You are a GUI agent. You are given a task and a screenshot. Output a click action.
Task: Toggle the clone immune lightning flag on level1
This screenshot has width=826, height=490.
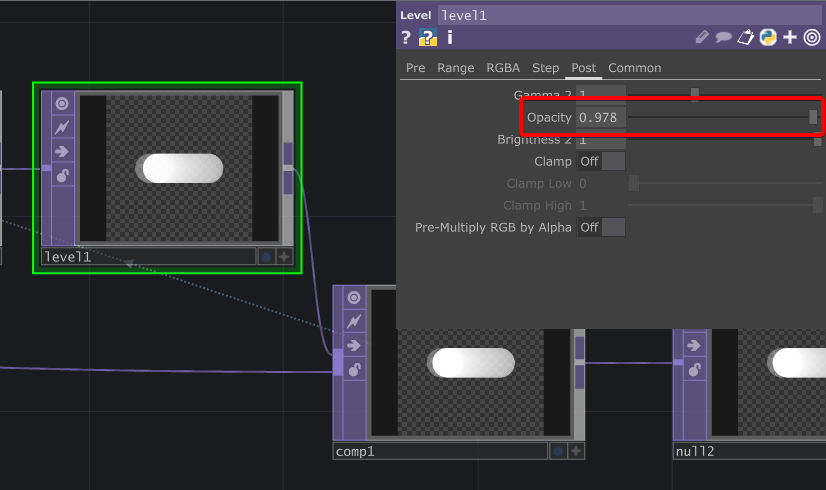pyautogui.click(x=62, y=127)
